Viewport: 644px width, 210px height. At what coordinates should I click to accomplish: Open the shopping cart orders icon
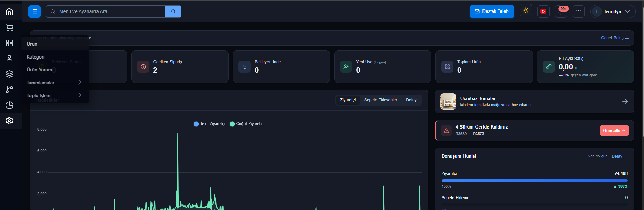coord(9,27)
